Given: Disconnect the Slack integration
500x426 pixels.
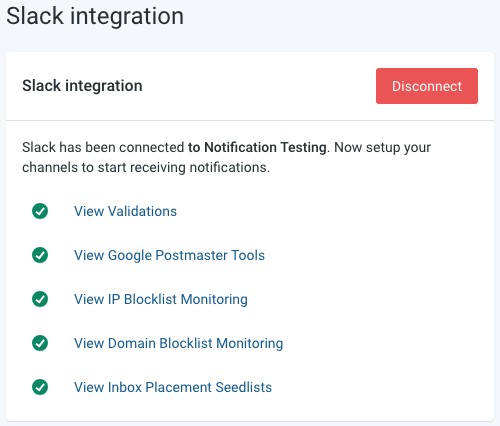Looking at the screenshot, I should (427, 86).
